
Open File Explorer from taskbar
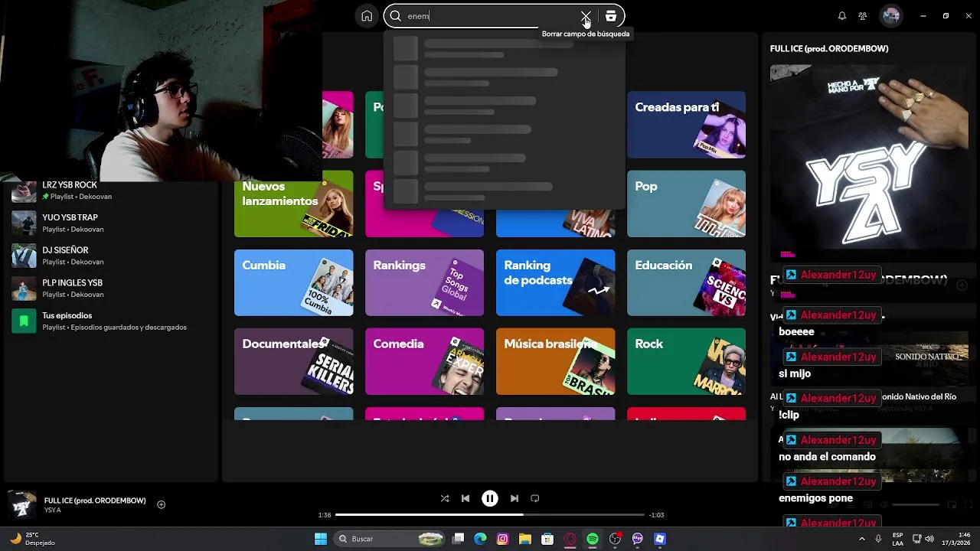[525, 539]
